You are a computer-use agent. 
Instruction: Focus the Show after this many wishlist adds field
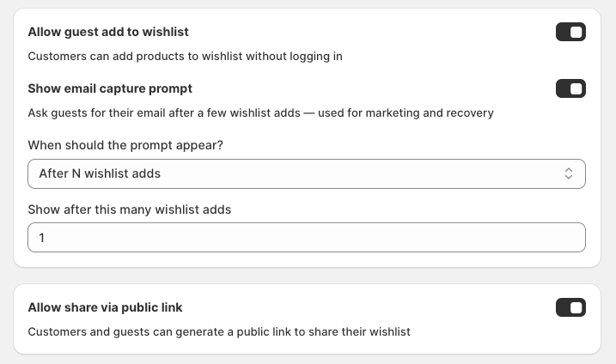(x=307, y=238)
